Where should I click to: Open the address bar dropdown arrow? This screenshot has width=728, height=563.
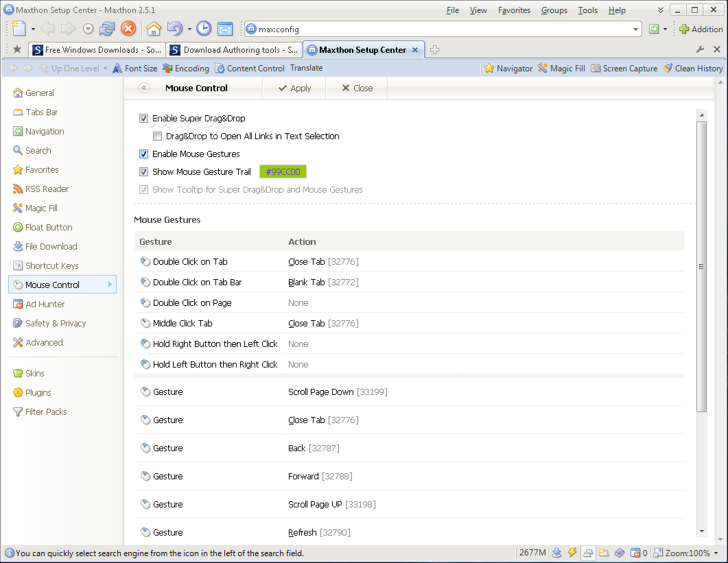point(635,29)
